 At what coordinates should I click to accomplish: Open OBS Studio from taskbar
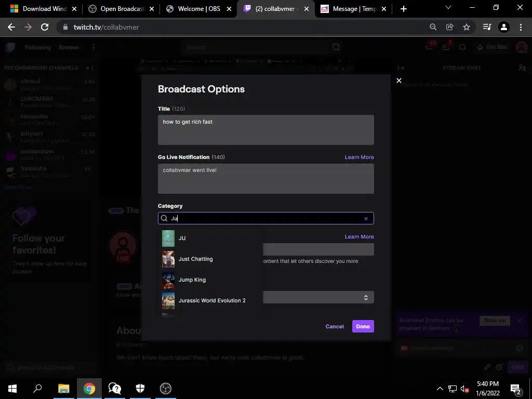166,389
